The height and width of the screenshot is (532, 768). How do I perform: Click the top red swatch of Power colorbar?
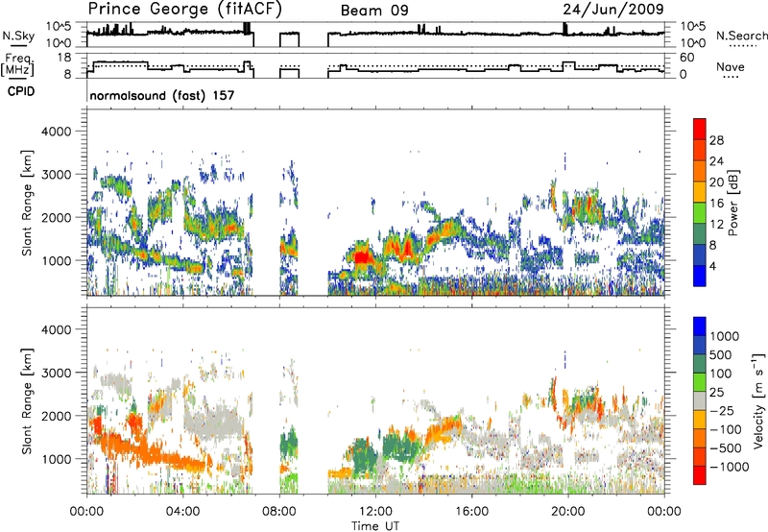pos(700,129)
